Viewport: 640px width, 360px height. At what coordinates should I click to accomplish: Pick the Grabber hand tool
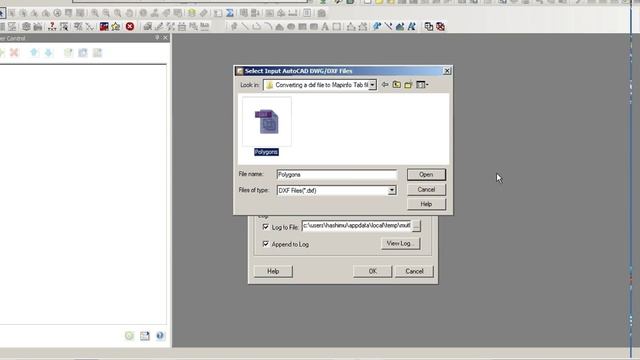pos(129,13)
